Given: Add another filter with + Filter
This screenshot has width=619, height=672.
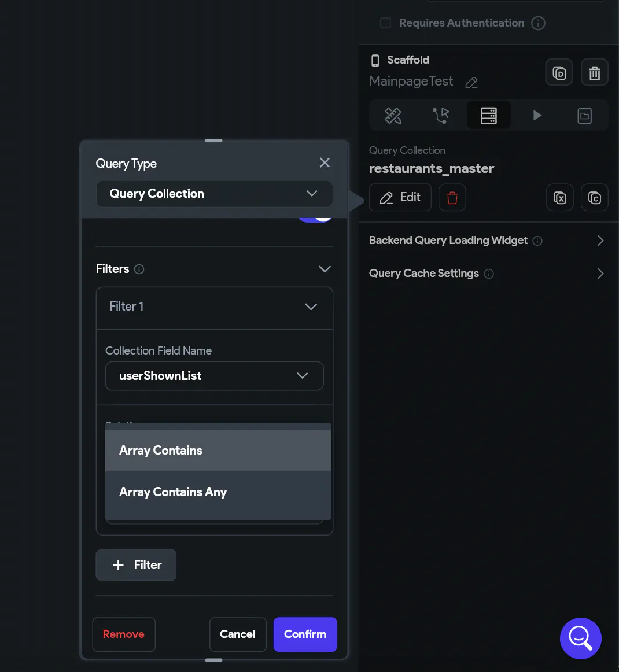Looking at the screenshot, I should click(x=136, y=565).
